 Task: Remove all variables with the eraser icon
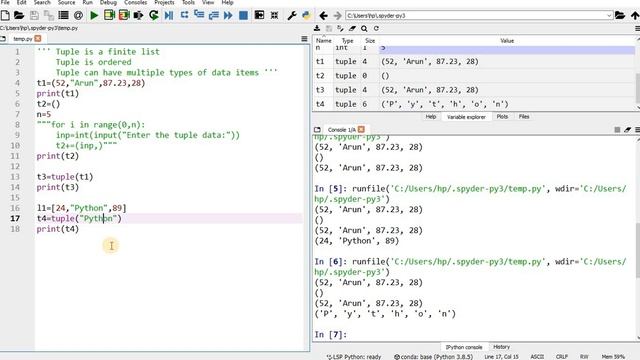[352, 29]
